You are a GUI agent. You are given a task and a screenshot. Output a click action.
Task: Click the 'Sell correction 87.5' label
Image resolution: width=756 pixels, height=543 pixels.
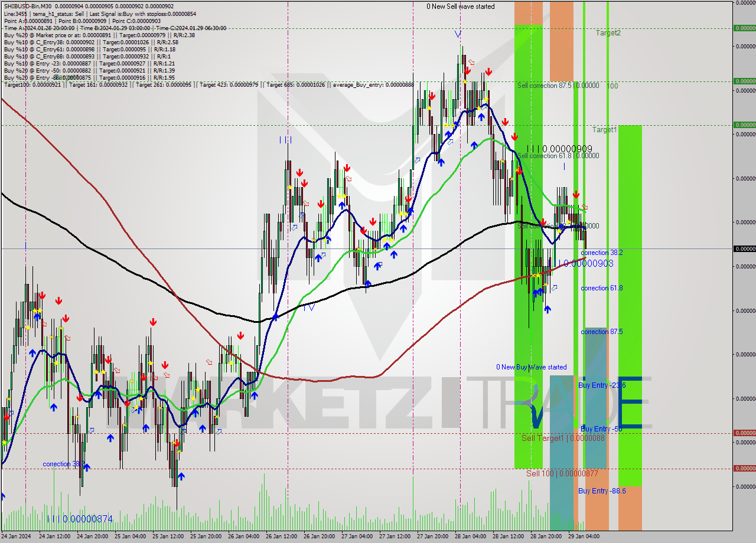click(x=558, y=86)
